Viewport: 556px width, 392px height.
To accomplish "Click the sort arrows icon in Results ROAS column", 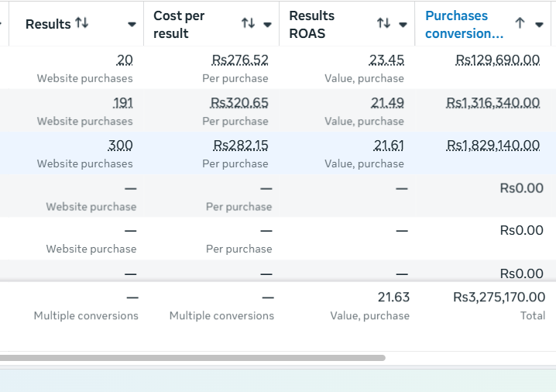I will tap(383, 24).
